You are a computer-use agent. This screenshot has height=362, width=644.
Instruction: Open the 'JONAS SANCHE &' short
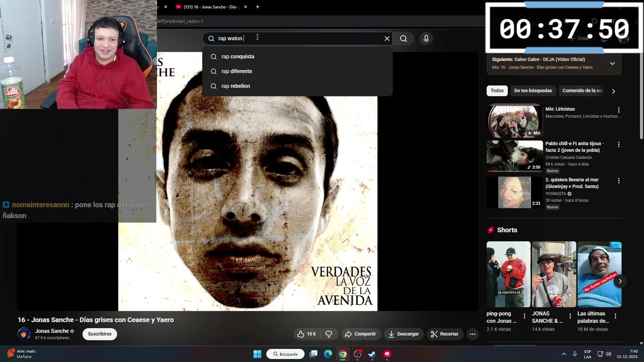click(554, 275)
